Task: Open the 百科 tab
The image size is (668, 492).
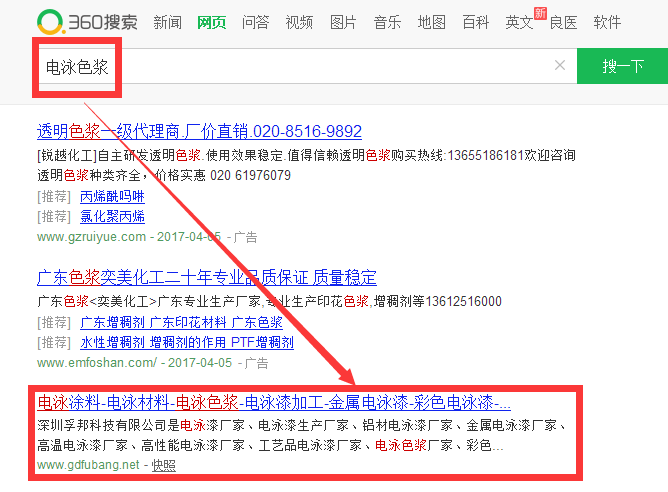Action: [x=475, y=23]
